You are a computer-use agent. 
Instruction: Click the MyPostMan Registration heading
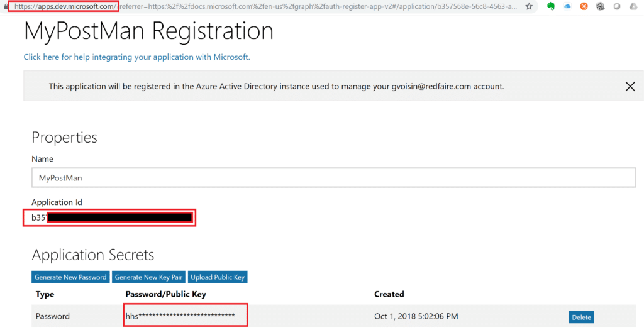click(x=148, y=31)
